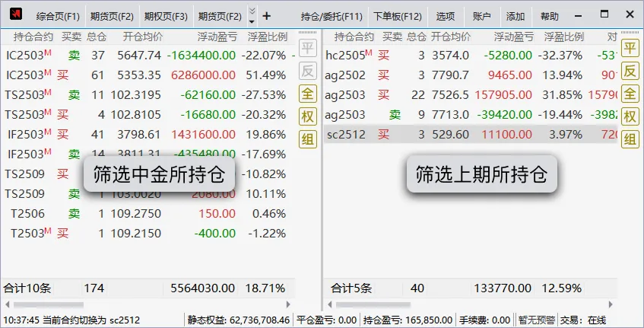Click left panel 权 options filter button
Screen dimensions: 644x328
[x=308, y=116]
